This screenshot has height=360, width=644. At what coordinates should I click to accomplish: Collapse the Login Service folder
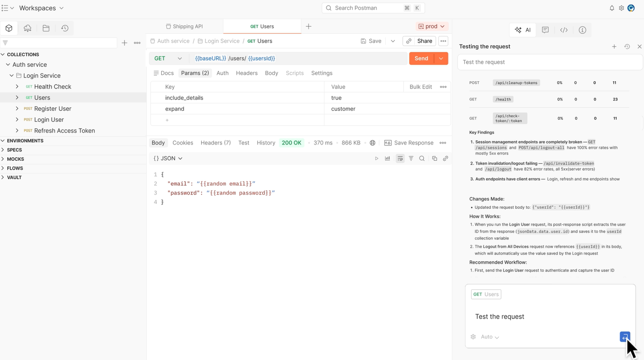tap(12, 76)
